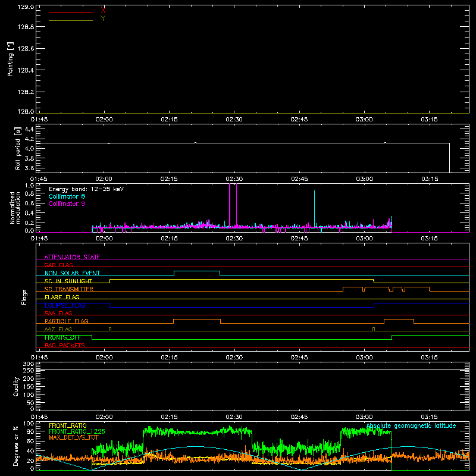This screenshot has width=476, height=476.
Task: Click the Quality axis title
Action: 16,386
